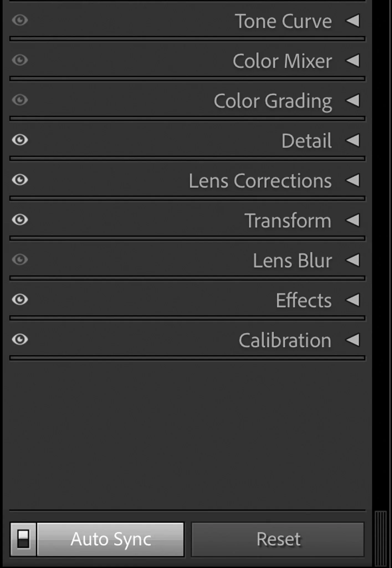Disable Detail panel adjustments eye icon

point(20,140)
